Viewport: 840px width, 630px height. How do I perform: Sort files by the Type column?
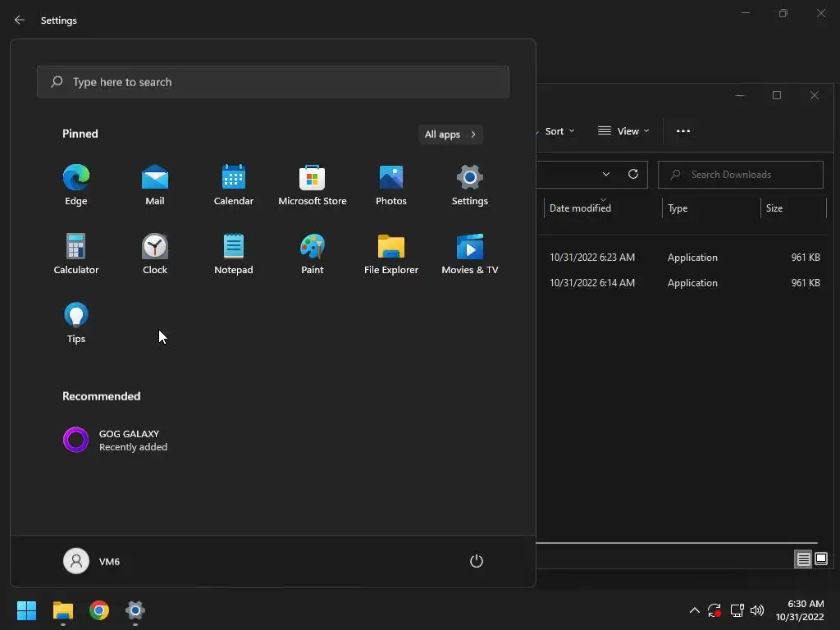tap(711, 208)
